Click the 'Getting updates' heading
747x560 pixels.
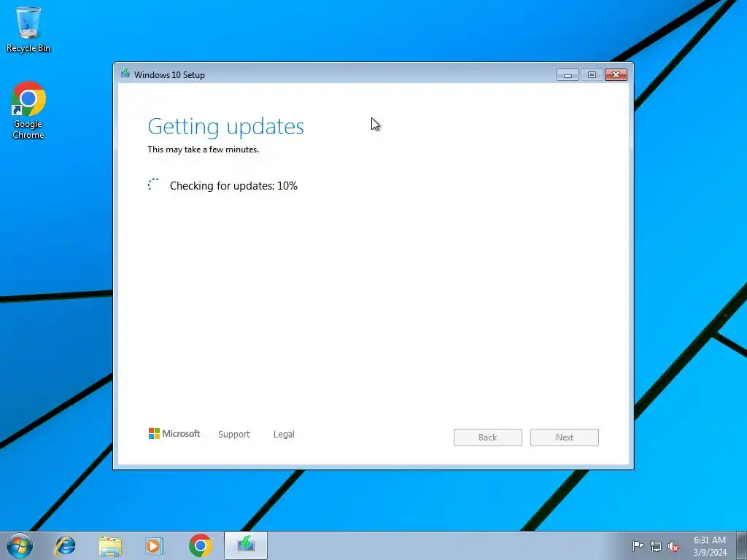click(x=226, y=127)
